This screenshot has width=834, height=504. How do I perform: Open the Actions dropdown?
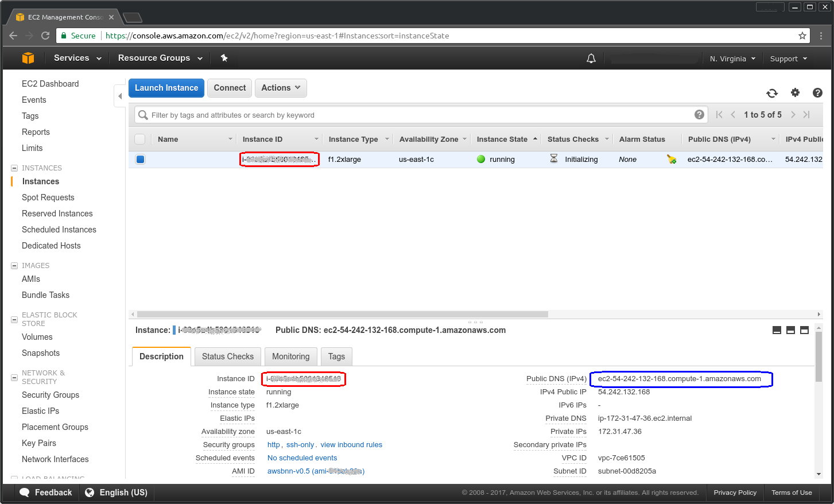pos(281,88)
